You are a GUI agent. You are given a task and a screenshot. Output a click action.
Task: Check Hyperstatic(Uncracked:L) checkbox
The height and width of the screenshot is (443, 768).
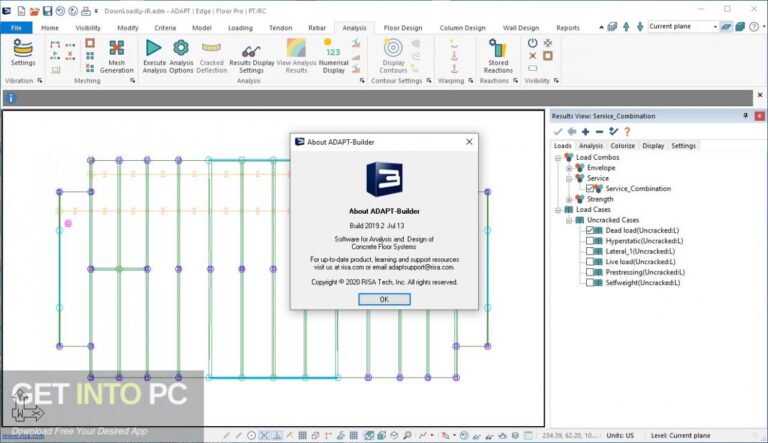(590, 241)
